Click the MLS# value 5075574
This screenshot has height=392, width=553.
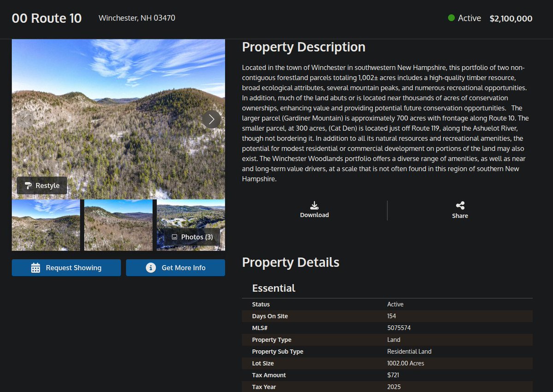[x=399, y=328]
